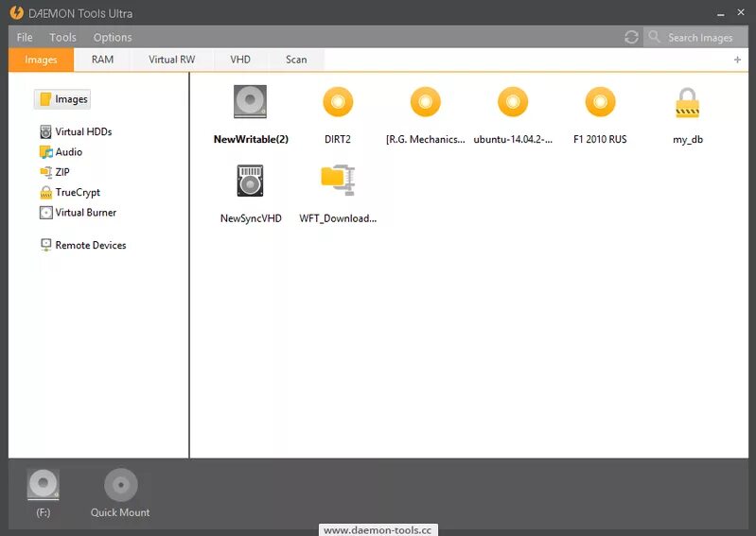The width and height of the screenshot is (756, 536).
Task: Minimize the DAEMON Tools Ultra window
Action: pos(721,14)
